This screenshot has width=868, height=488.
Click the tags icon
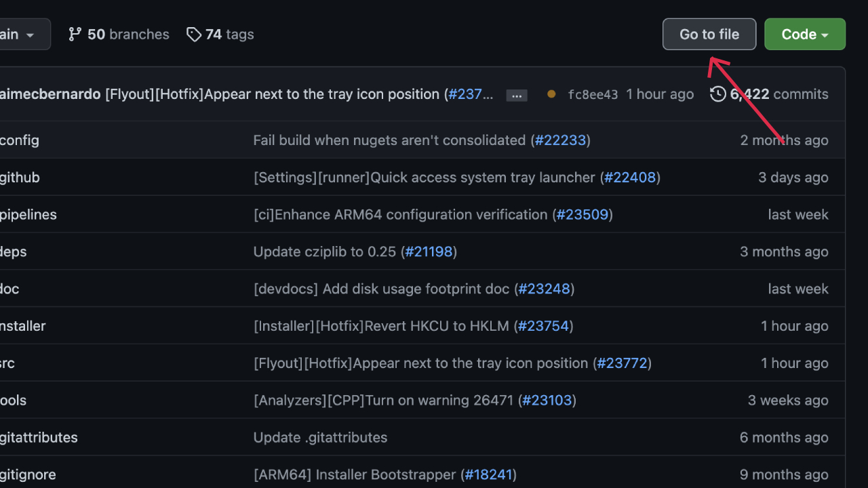pyautogui.click(x=194, y=35)
